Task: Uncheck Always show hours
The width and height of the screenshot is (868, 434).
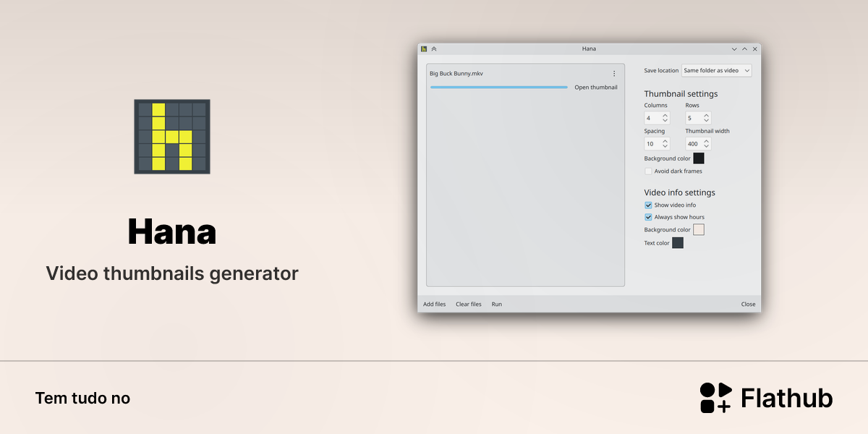Action: click(x=648, y=217)
